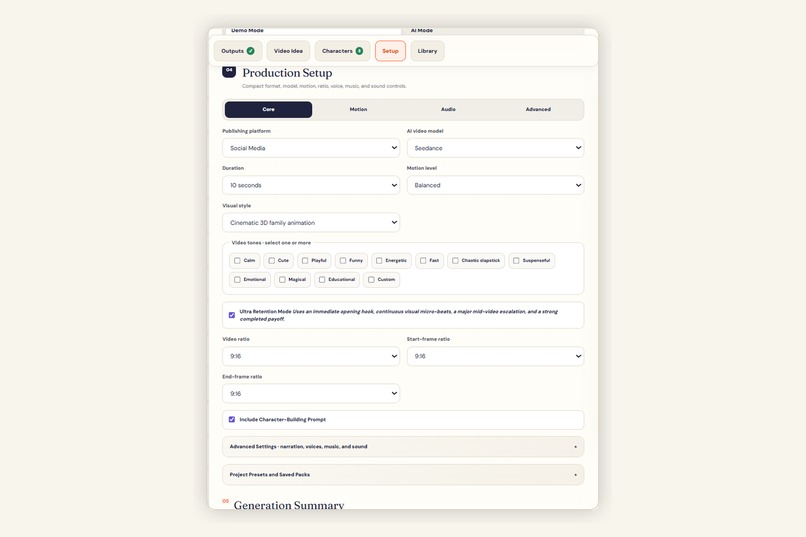Click the Production Setup heading

[287, 73]
